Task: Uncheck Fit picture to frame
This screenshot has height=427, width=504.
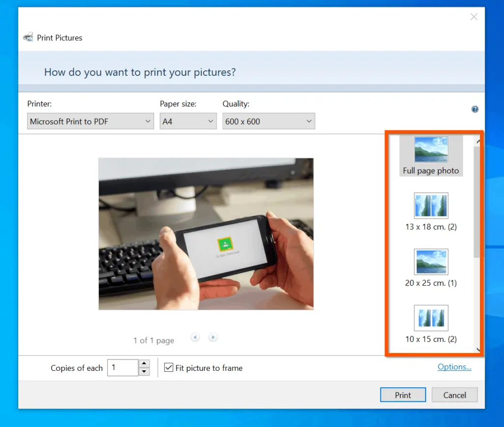Action: pos(169,367)
